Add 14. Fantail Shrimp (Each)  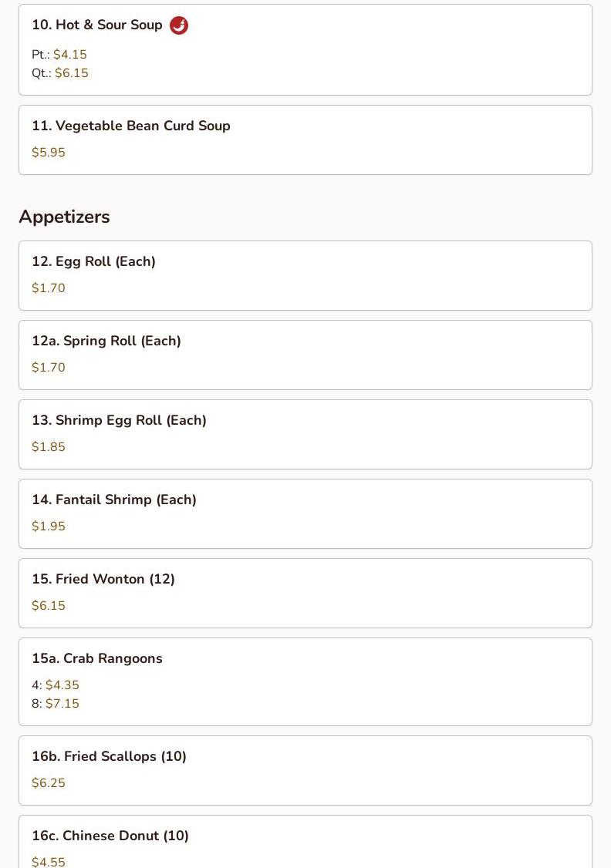pyautogui.click(x=305, y=513)
